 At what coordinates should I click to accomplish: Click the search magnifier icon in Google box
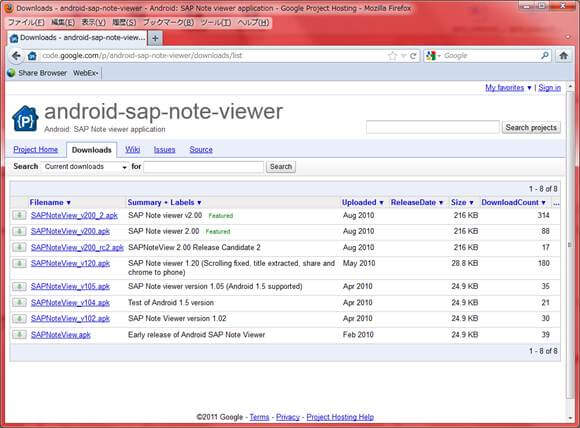(545, 55)
